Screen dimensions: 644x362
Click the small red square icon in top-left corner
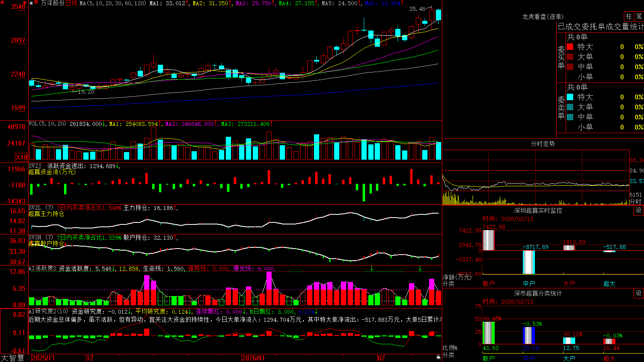coord(2,2)
